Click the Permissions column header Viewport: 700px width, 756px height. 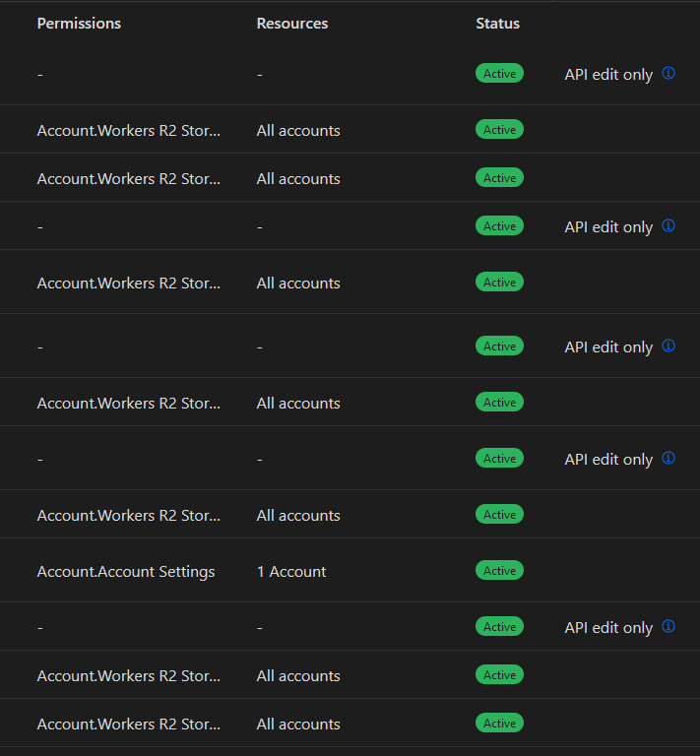pyautogui.click(x=79, y=23)
